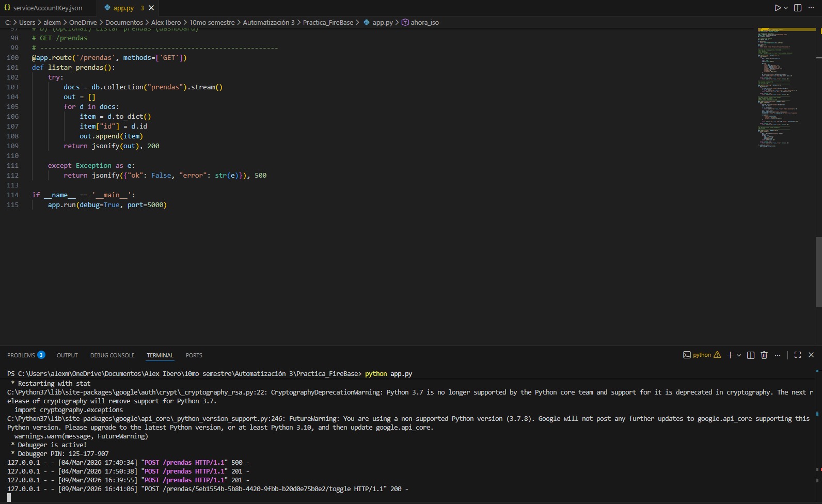The height and width of the screenshot is (504, 822).
Task: Switch to serviceAccountKey.json tab
Action: click(47, 8)
